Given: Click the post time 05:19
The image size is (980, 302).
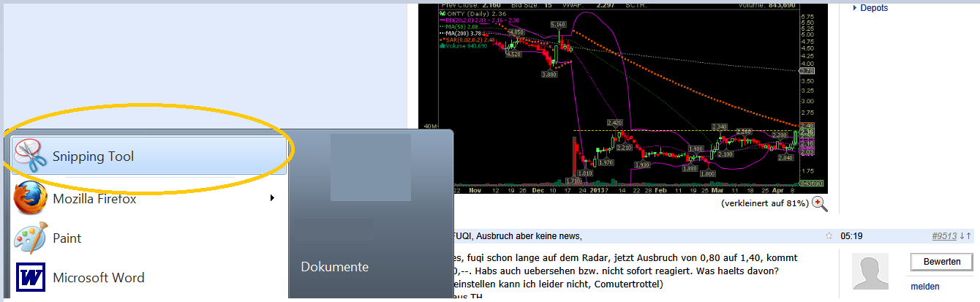Looking at the screenshot, I should coord(851,235).
